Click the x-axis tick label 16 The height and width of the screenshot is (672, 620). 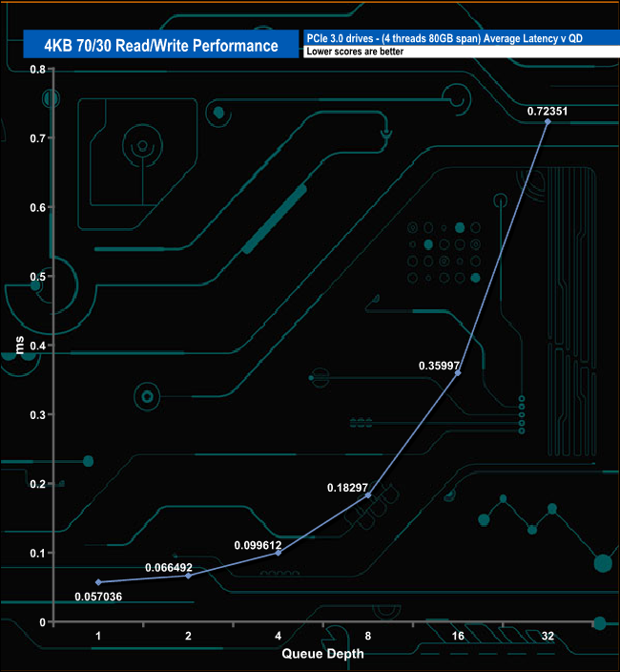pos(458,636)
